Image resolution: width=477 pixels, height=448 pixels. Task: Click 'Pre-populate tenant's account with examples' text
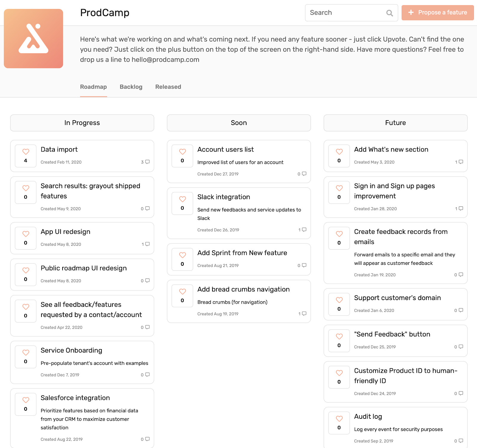pos(94,363)
